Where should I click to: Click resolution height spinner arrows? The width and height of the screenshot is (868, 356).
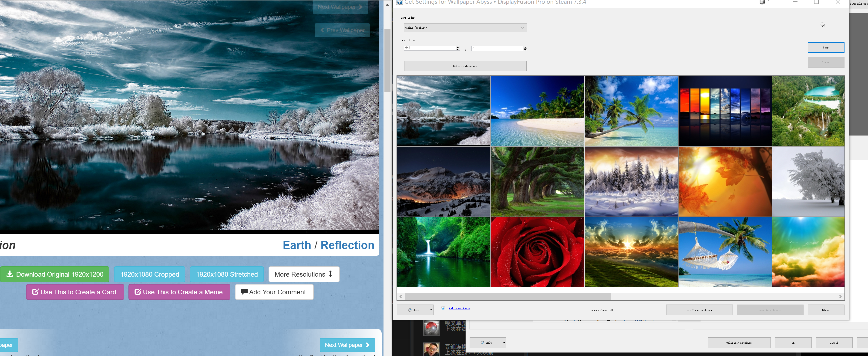[525, 48]
